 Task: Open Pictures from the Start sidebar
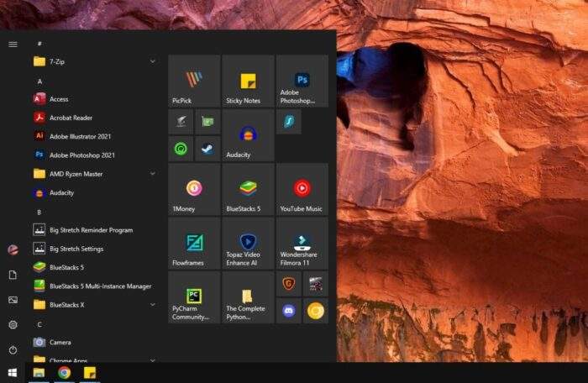tap(13, 300)
